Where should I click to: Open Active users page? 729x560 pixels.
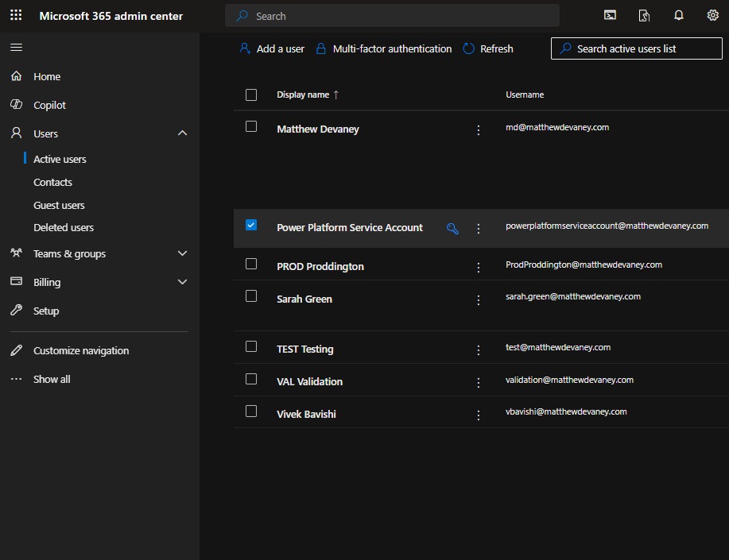[x=60, y=159]
